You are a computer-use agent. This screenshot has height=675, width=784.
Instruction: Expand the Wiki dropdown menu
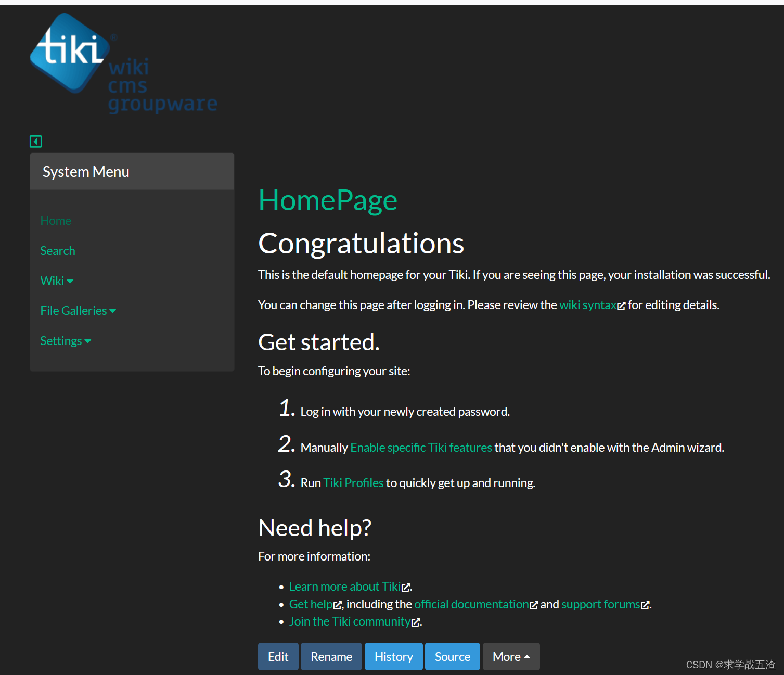point(57,281)
